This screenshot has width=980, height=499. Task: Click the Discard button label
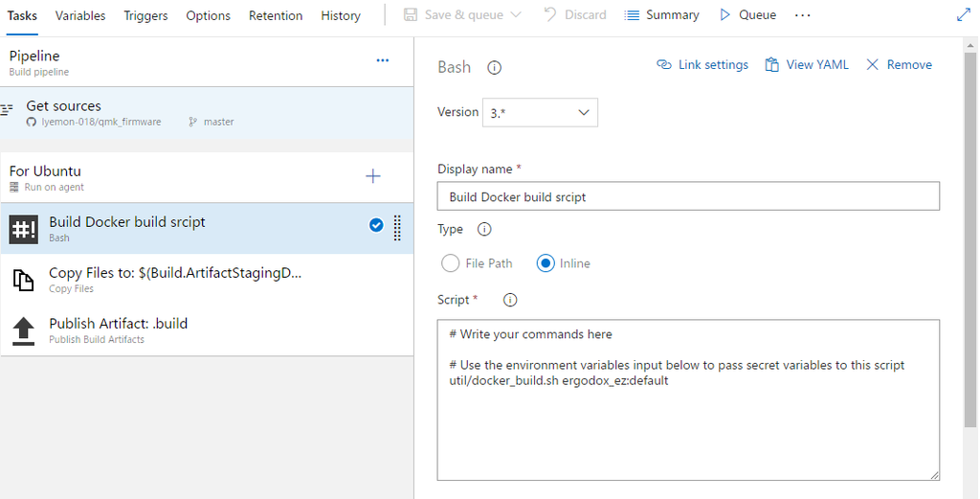tap(586, 15)
